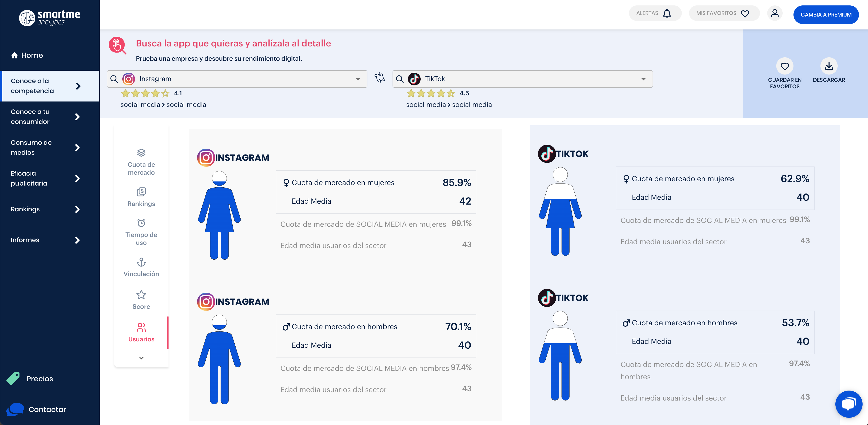Expand more sections below Usuarios
Viewport: 868px width, 425px height.
[x=141, y=358]
